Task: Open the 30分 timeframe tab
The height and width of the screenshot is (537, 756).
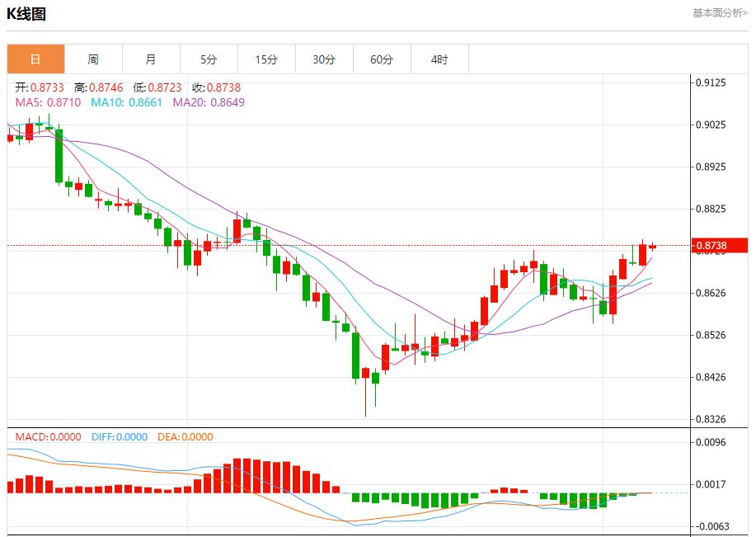Action: [x=324, y=59]
